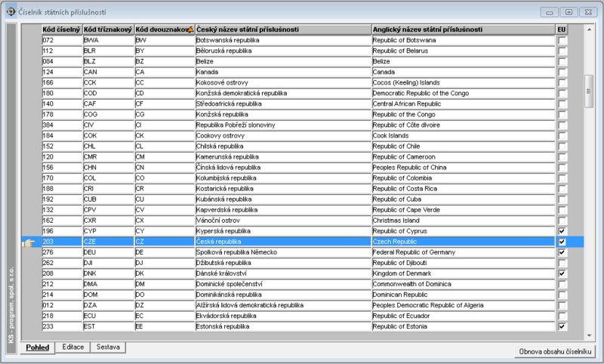Sort by Anglický název státní příslušnosti header
Image resolution: width=604 pixels, height=364 pixels.
click(x=464, y=29)
